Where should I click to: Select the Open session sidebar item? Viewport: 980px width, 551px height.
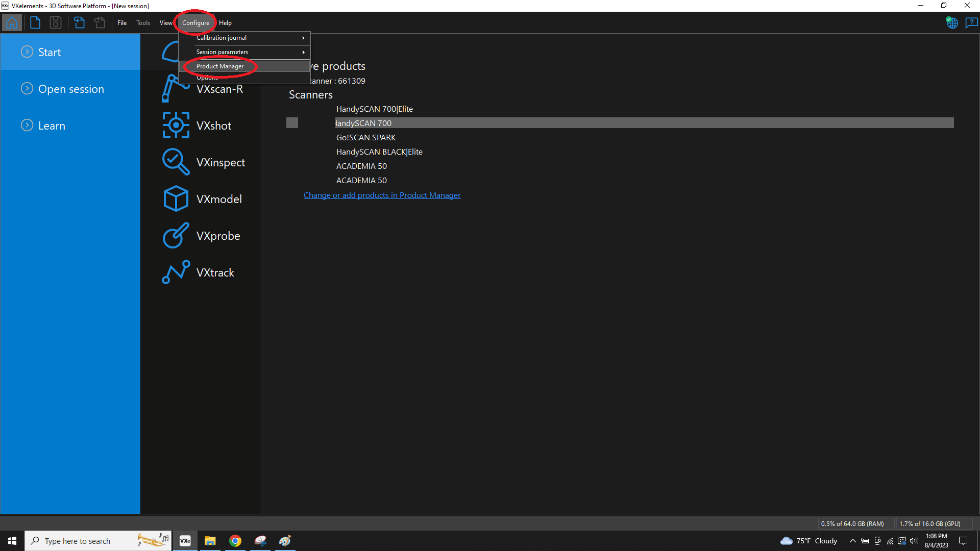[70, 88]
